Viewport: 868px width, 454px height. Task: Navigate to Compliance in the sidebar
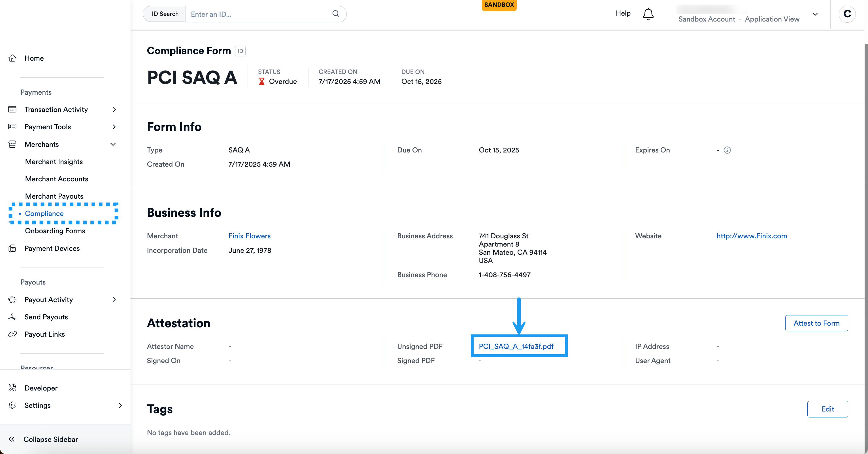point(44,213)
